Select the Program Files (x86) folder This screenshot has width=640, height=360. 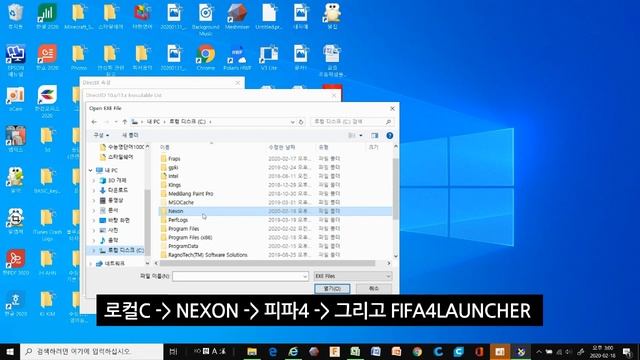(x=275, y=237)
